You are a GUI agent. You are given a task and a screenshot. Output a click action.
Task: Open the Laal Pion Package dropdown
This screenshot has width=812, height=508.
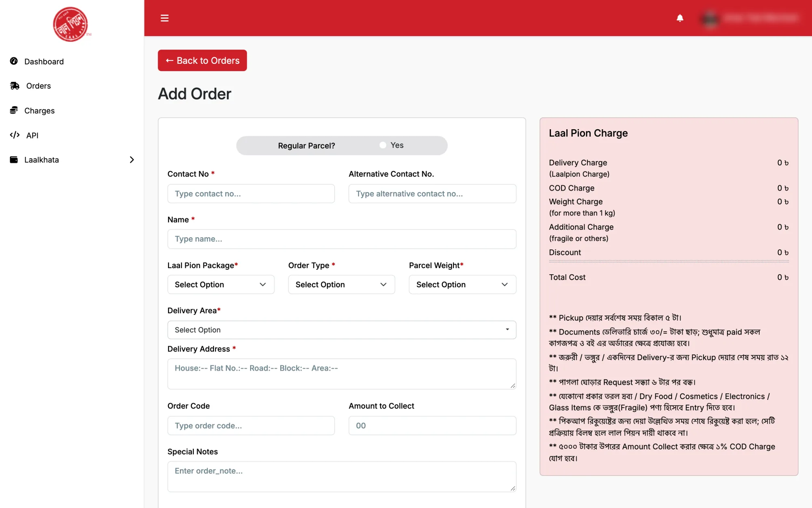[221, 284]
